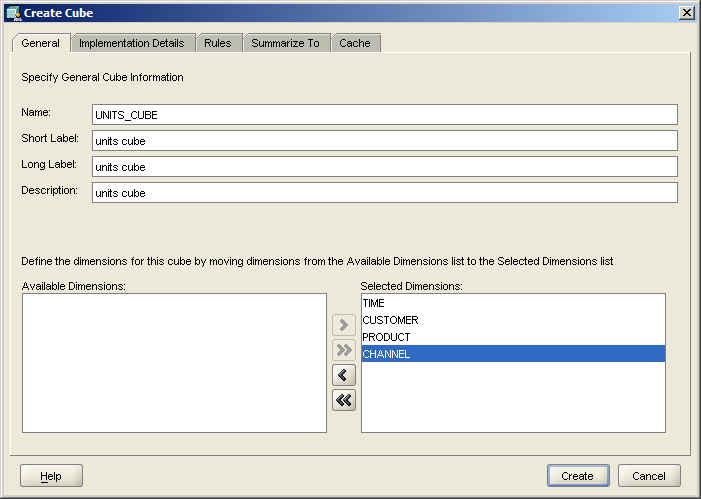
Task: Open the Cache tab
Action: (355, 43)
